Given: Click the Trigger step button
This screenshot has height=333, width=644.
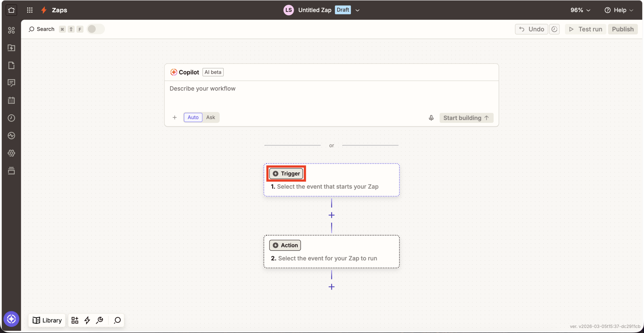Looking at the screenshot, I should coord(286,174).
